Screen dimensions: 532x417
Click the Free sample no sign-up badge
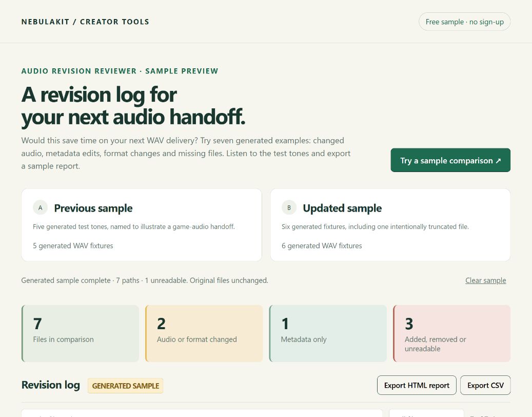pyautogui.click(x=464, y=22)
